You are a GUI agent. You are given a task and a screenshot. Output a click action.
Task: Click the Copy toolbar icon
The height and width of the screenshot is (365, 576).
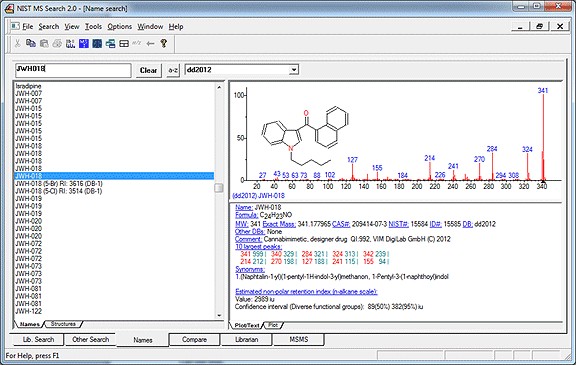[x=30, y=44]
